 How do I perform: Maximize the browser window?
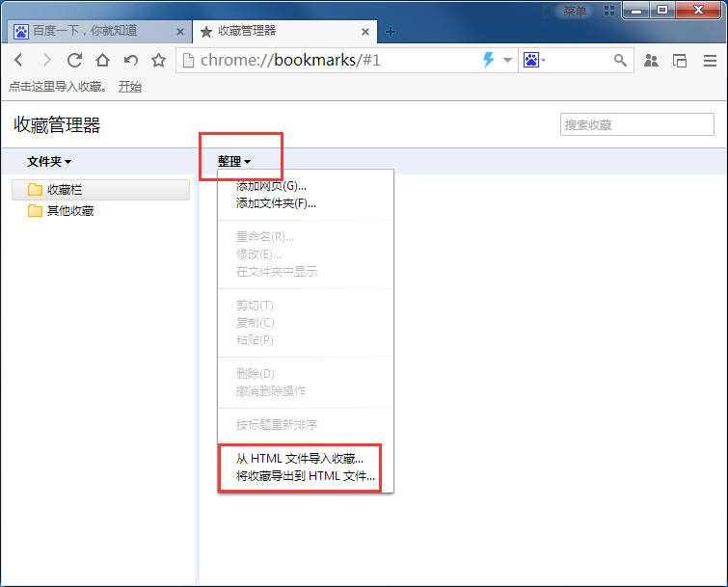[662, 11]
